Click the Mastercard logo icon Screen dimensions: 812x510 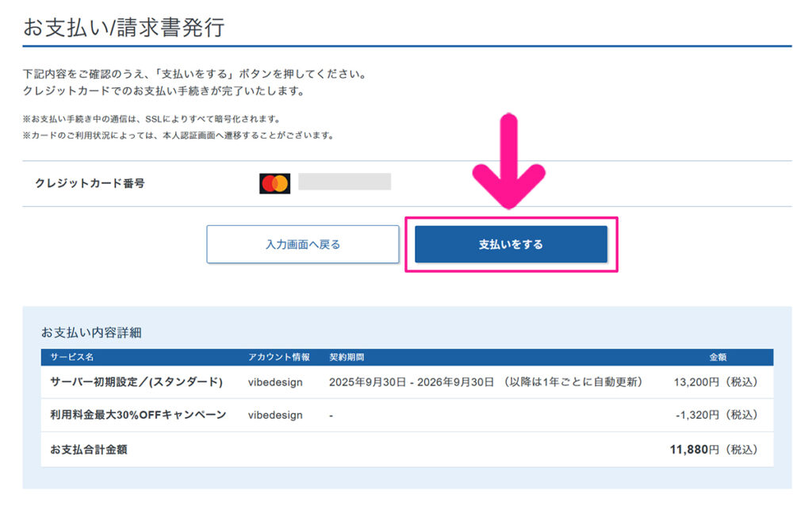274,183
